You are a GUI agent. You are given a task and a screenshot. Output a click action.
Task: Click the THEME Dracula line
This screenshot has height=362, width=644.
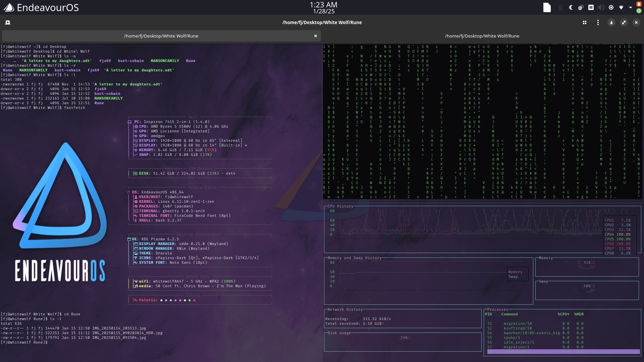click(x=153, y=253)
